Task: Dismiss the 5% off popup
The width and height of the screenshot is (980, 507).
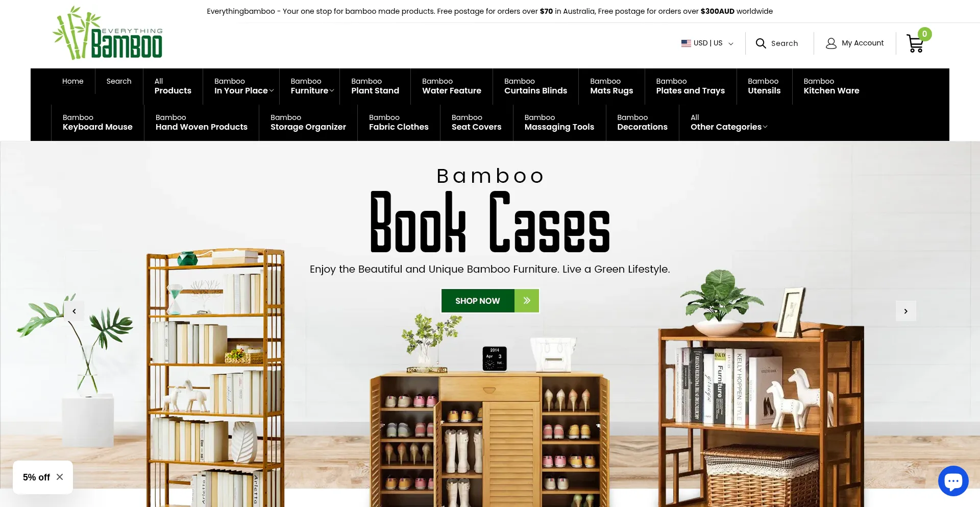Action: click(x=60, y=477)
